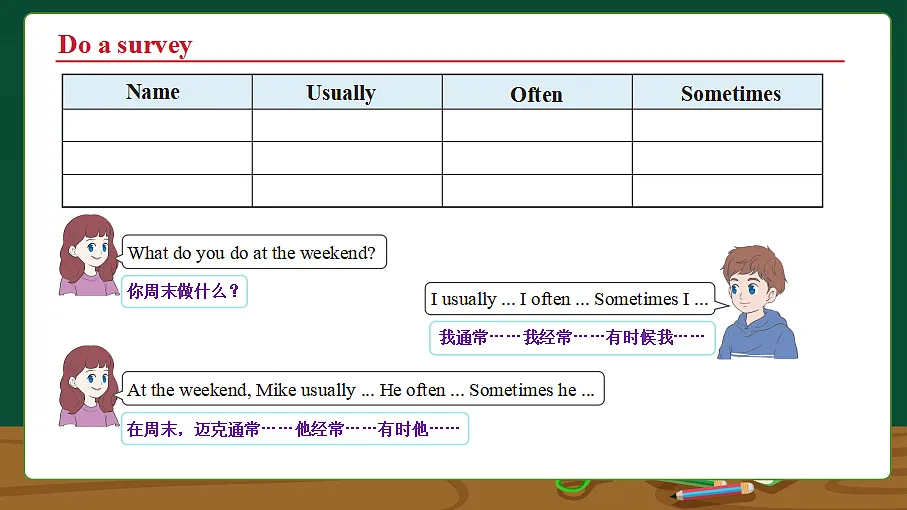The height and width of the screenshot is (510, 907).
Task: Click the caption '我通常……我经常……有时候我……'
Action: [x=572, y=338]
